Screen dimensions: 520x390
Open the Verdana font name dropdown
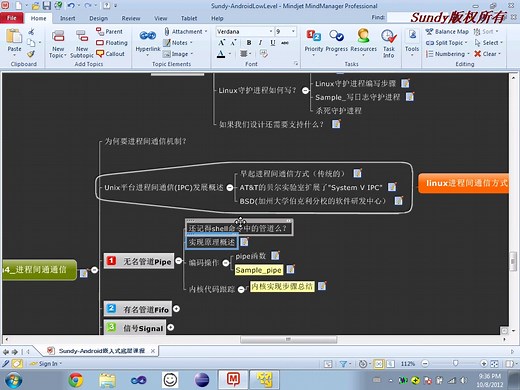tap(271, 31)
